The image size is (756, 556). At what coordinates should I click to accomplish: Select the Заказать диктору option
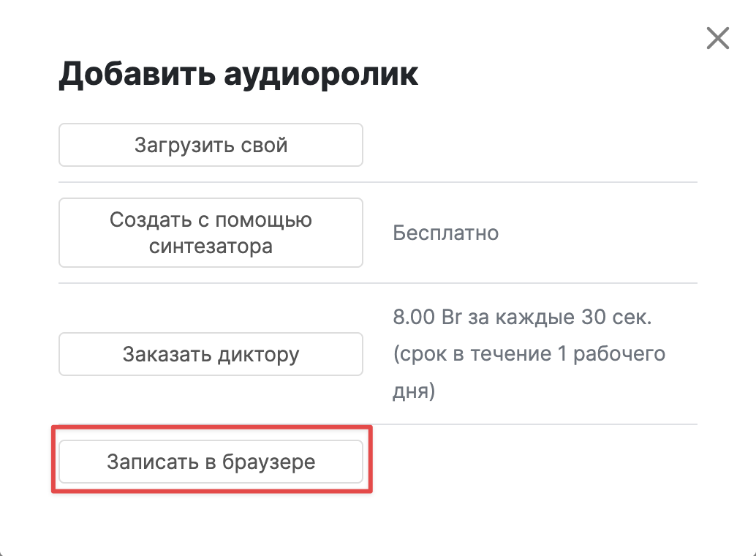pos(211,354)
